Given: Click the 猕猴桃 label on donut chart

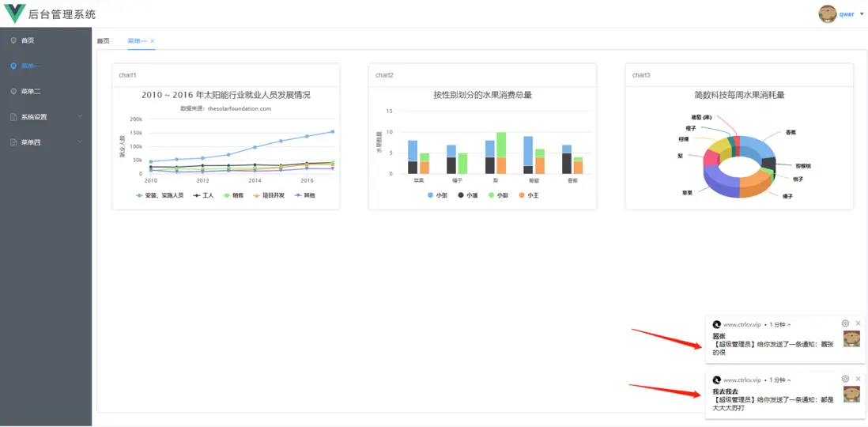Looking at the screenshot, I should point(802,165).
